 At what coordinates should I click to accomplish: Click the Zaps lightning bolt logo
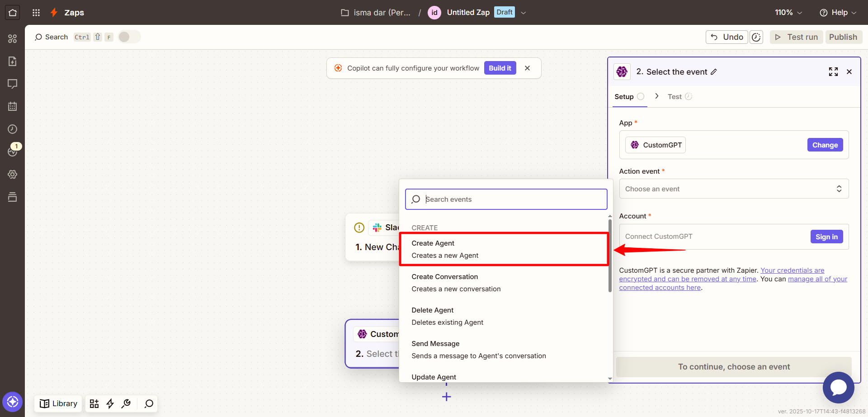tap(54, 12)
